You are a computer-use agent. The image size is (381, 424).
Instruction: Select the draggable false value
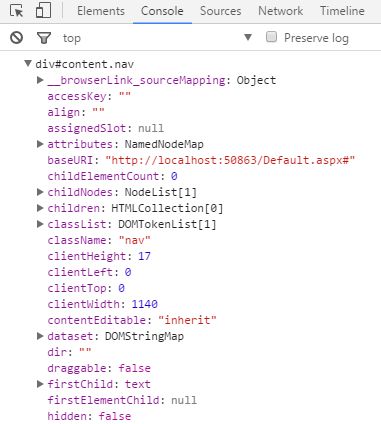click(x=135, y=368)
